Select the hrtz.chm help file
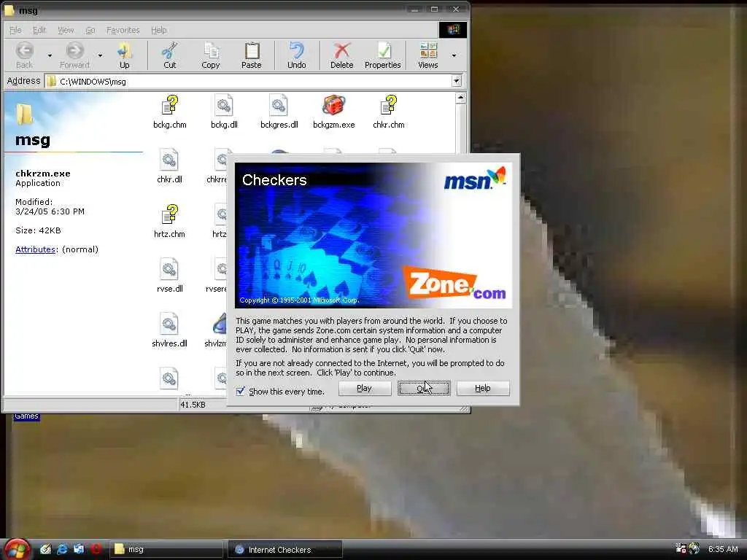Image resolution: width=747 pixels, height=560 pixels. (x=169, y=222)
